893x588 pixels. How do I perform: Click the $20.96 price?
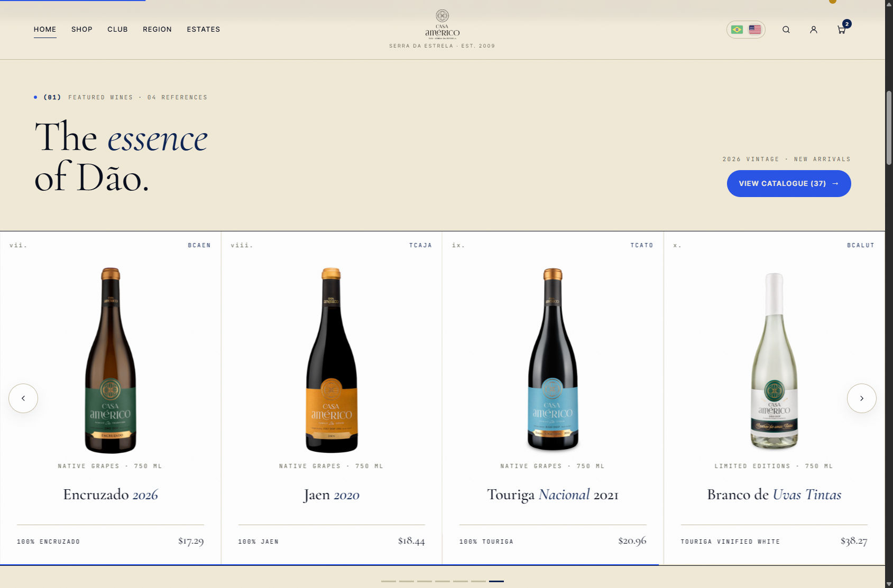pyautogui.click(x=632, y=541)
